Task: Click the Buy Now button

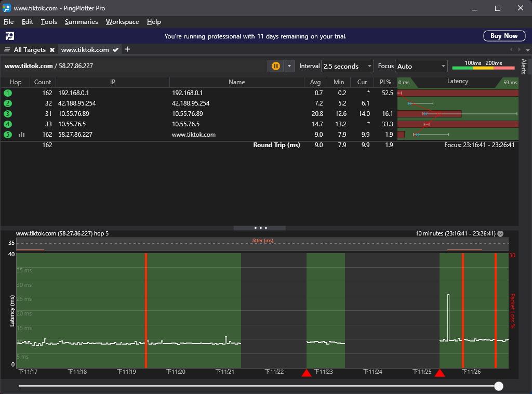Action: coord(504,36)
